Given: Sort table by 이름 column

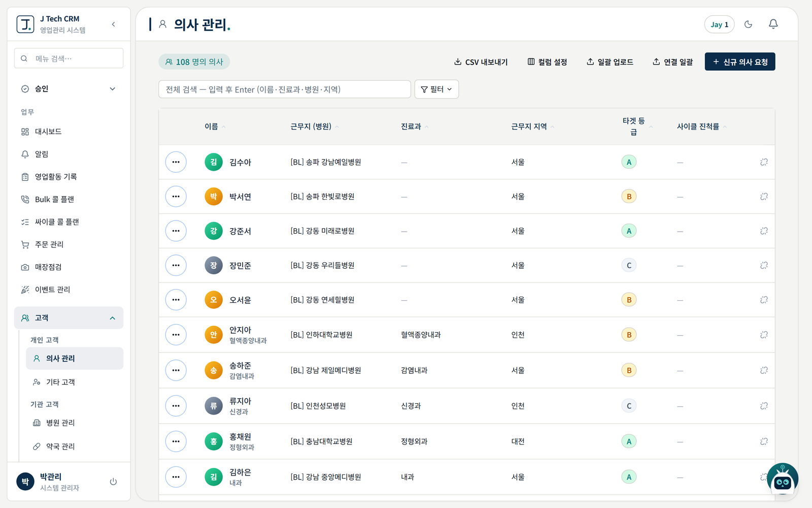Looking at the screenshot, I should click(x=215, y=126).
